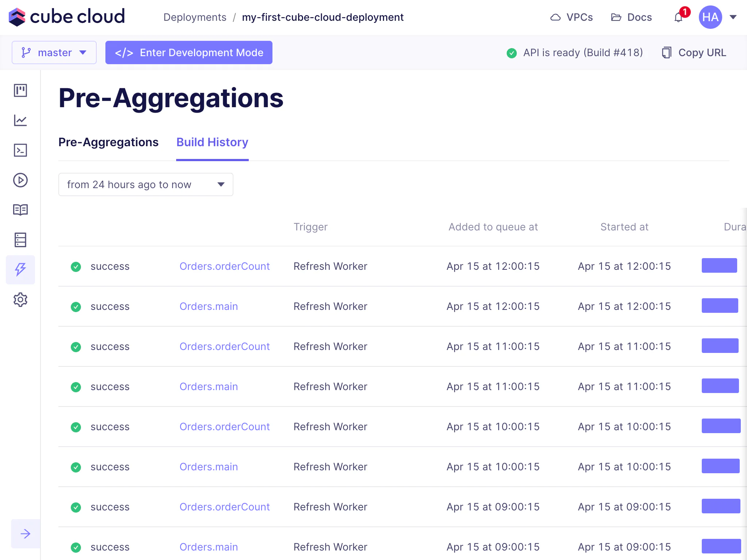Select the lightning bolt Pre-Aggregations icon
Image resolution: width=747 pixels, height=560 pixels.
[20, 269]
